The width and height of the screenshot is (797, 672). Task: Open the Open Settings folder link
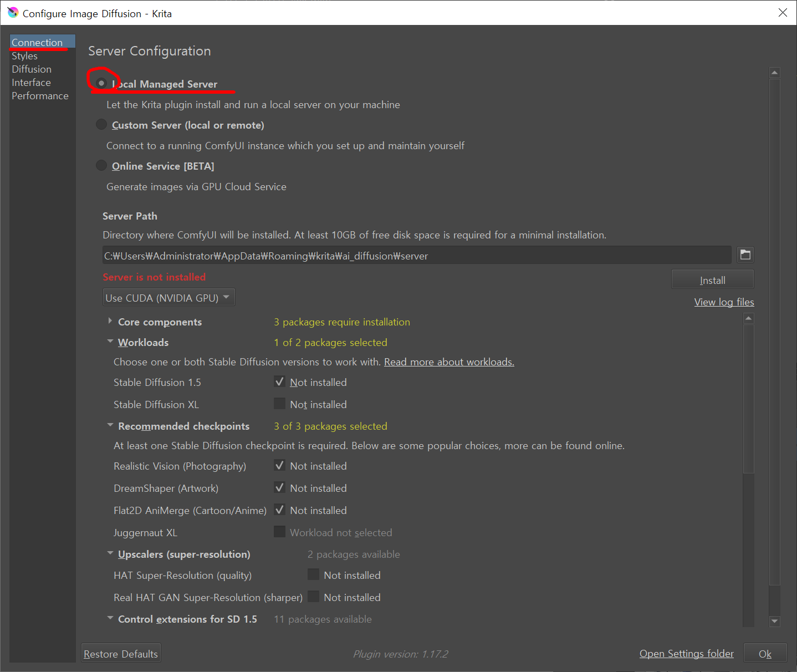point(687,653)
